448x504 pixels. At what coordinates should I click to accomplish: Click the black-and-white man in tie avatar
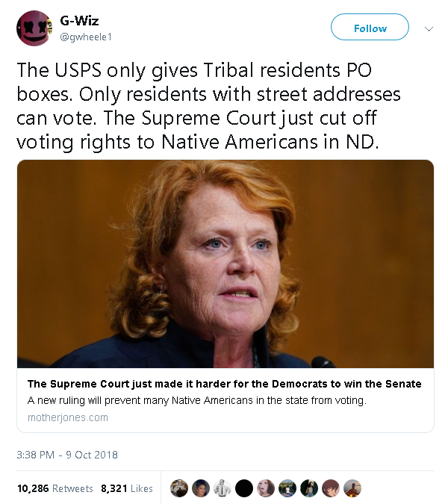223,488
